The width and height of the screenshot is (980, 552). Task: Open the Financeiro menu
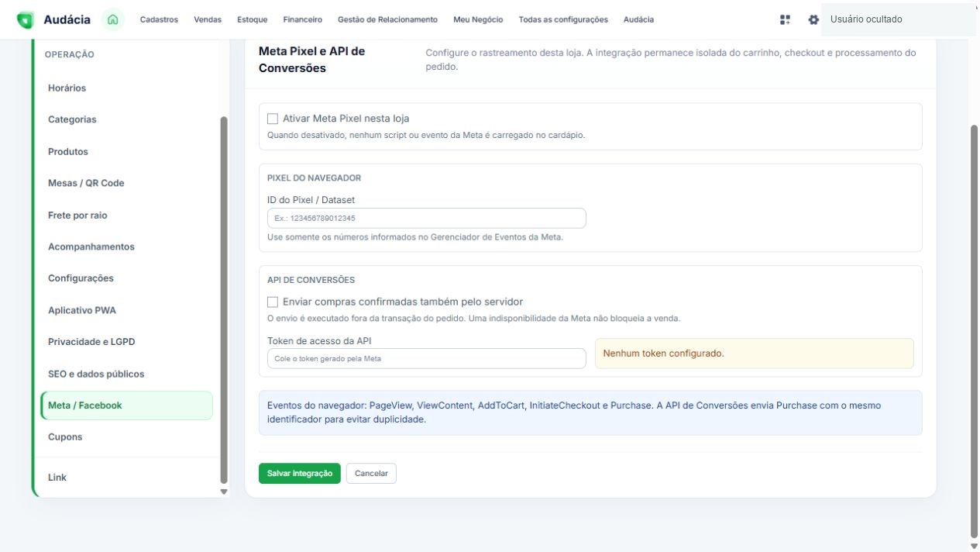303,19
